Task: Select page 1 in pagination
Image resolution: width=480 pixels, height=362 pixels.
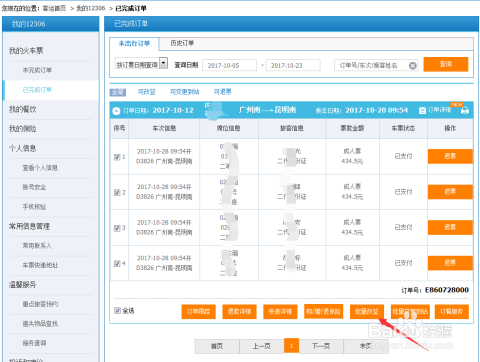Action: click(x=291, y=346)
